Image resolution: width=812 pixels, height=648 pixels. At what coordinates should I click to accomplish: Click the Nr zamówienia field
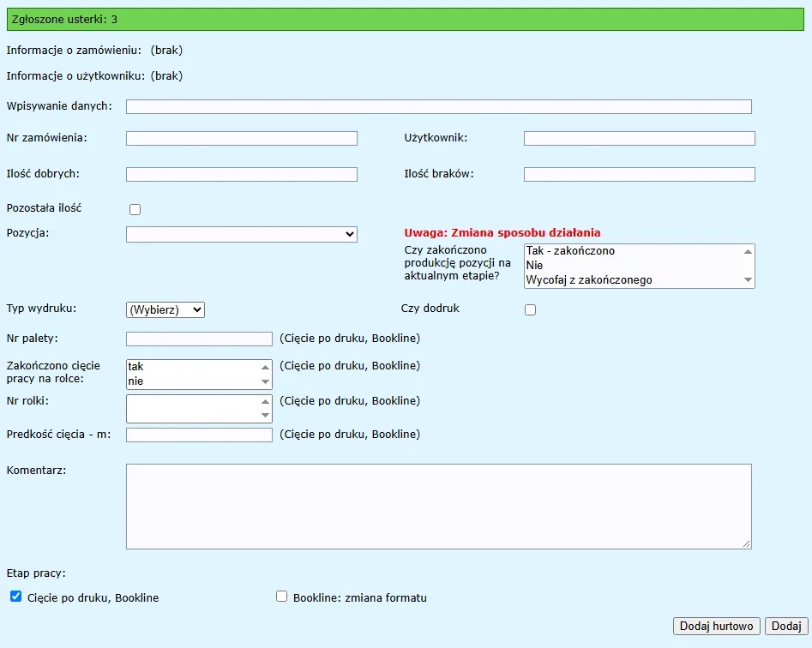click(242, 138)
